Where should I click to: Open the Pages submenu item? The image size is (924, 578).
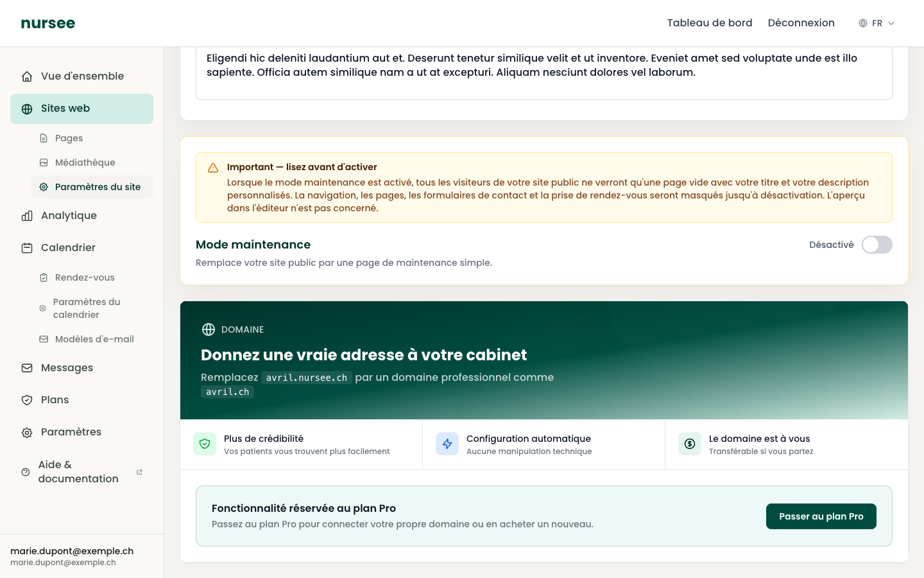92,138
